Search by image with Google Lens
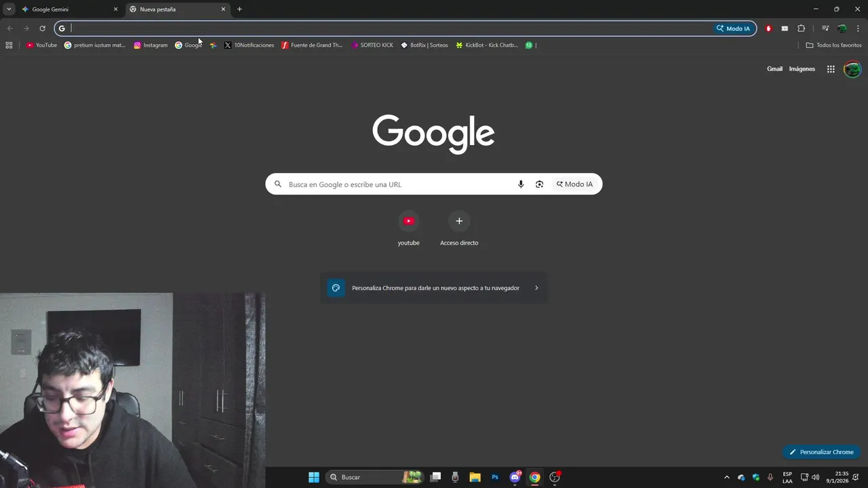 [540, 184]
